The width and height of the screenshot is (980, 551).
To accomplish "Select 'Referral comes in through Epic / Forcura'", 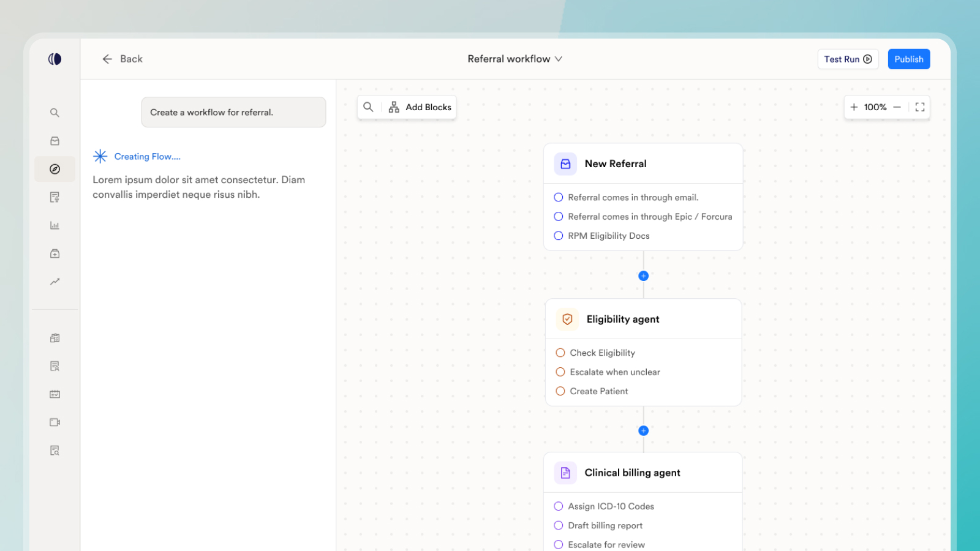I will (x=643, y=217).
